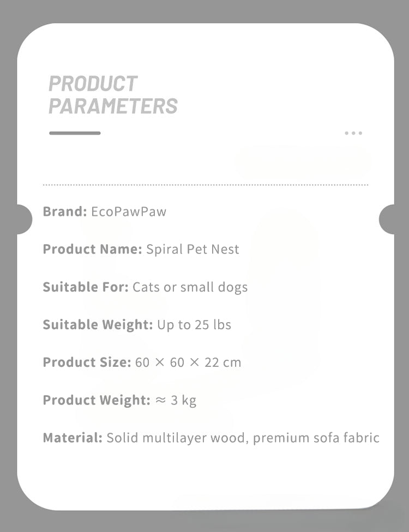
Task: Select the "Product Weight:" label
Action: coord(96,400)
